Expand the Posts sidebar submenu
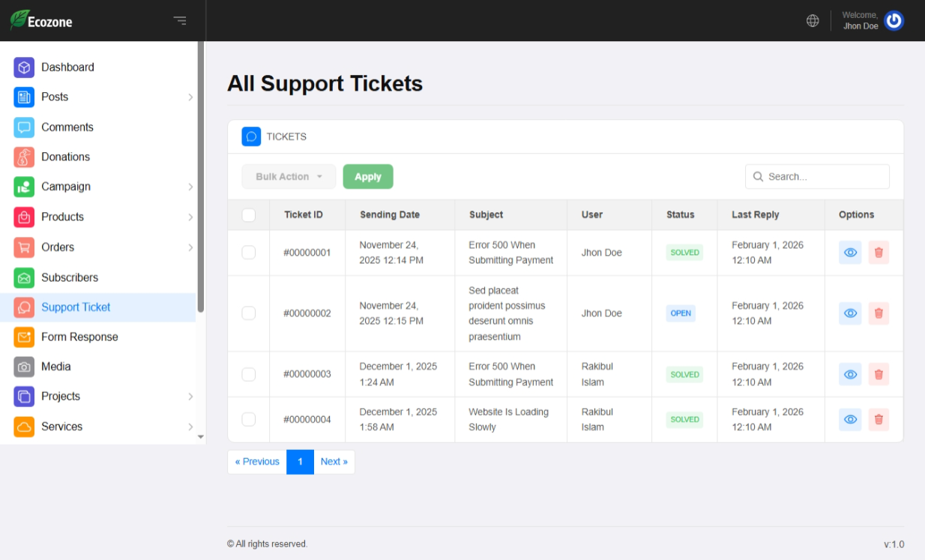This screenshot has height=560, width=925. click(190, 97)
